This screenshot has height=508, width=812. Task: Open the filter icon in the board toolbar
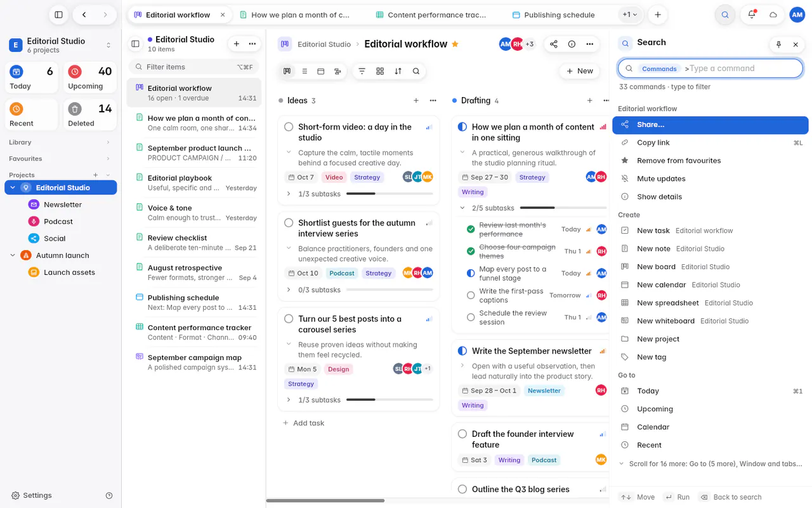(x=362, y=71)
